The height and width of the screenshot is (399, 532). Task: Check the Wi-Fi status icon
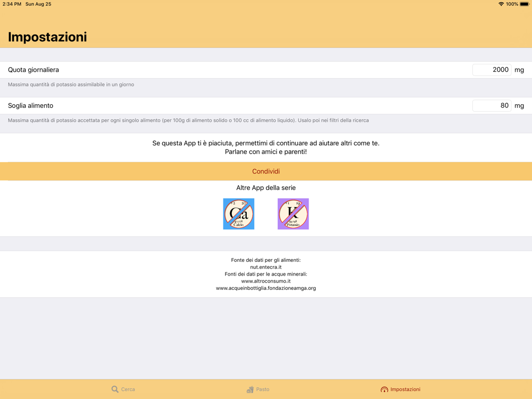point(501,4)
